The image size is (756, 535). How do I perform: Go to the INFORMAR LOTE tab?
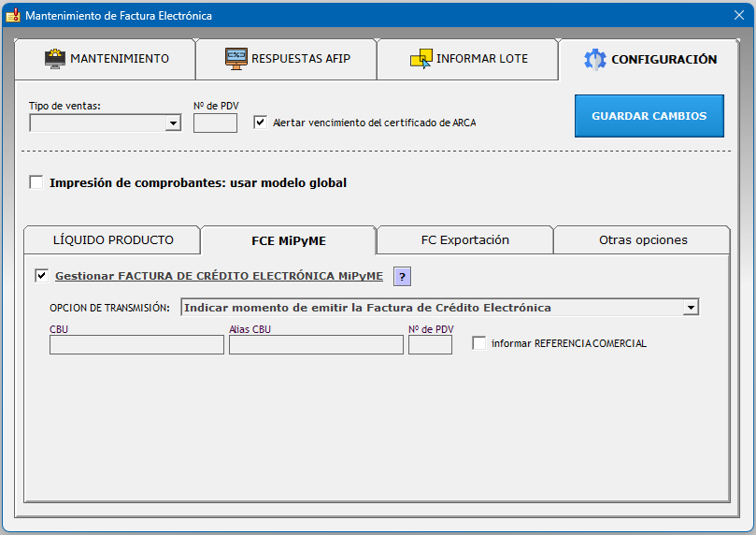[467, 59]
